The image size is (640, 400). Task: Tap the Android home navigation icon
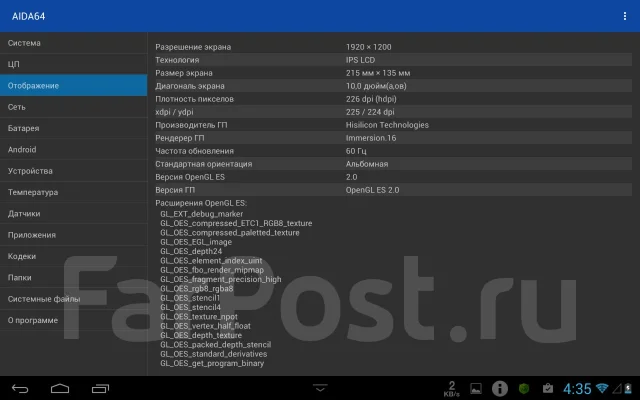pos(60,389)
